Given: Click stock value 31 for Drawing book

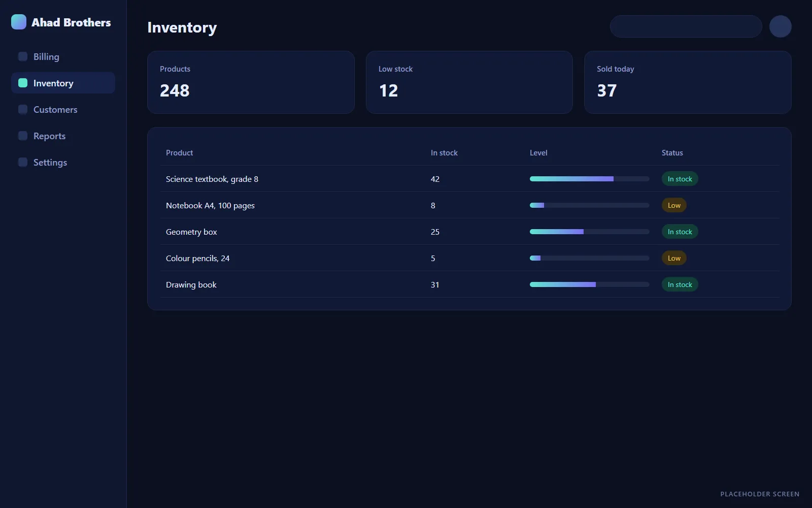Looking at the screenshot, I should click(x=435, y=284).
